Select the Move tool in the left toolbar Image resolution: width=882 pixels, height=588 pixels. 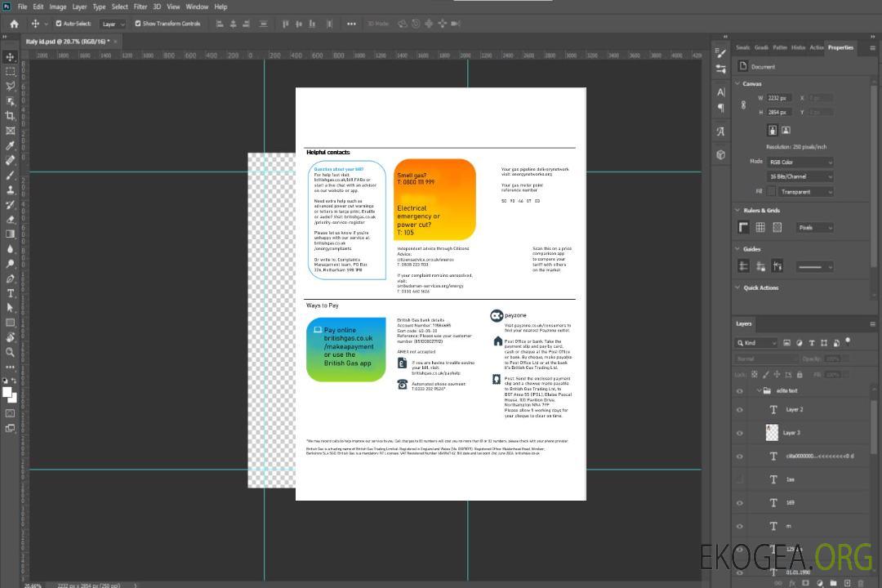tap(10, 57)
